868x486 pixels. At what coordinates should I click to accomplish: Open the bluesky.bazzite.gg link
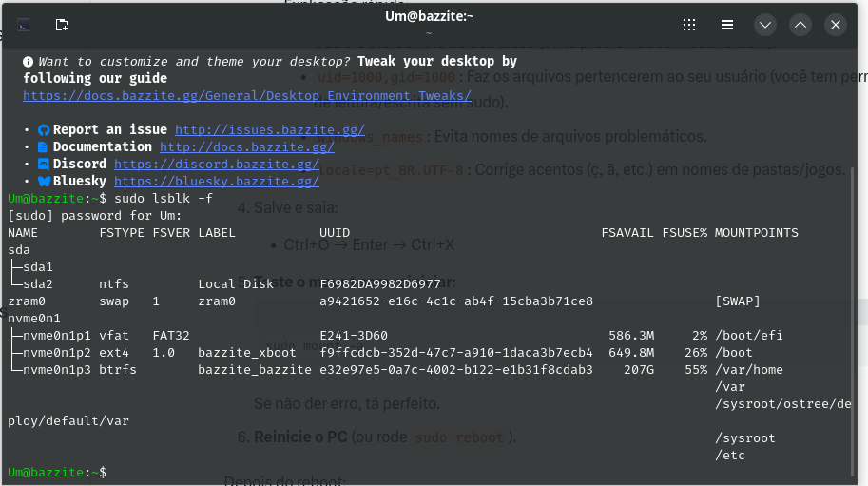[216, 181]
